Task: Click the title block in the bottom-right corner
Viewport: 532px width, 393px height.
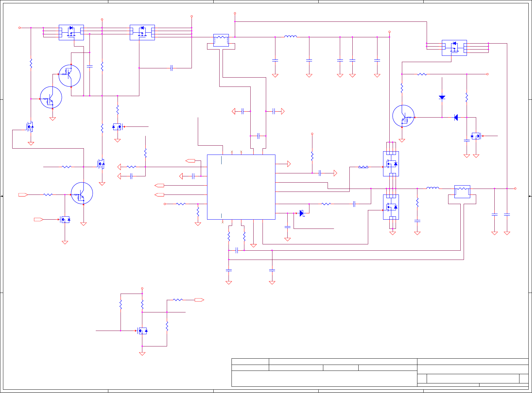Action: click(380, 372)
